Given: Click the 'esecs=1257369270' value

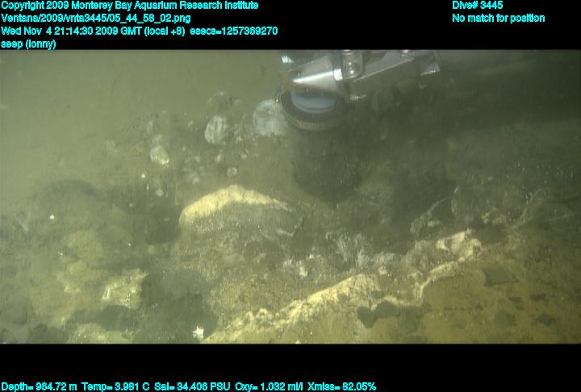Looking at the screenshot, I should click(x=233, y=31).
